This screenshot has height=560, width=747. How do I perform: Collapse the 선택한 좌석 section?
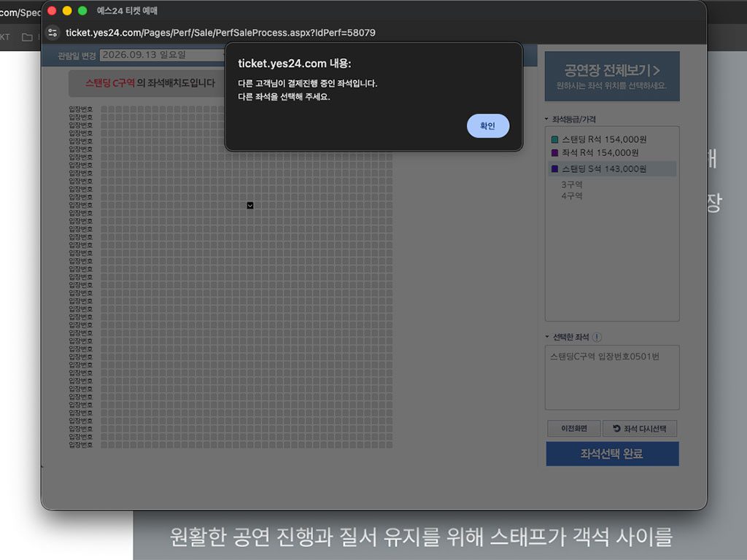pos(546,337)
